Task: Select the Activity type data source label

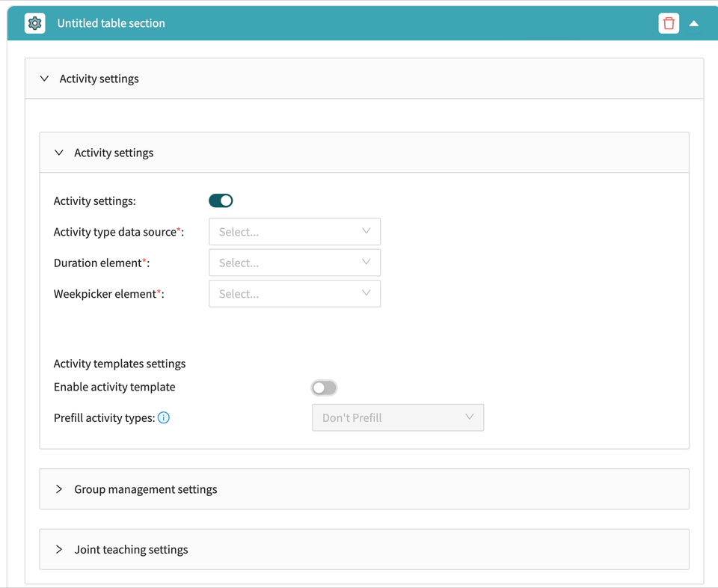Action: coord(119,232)
